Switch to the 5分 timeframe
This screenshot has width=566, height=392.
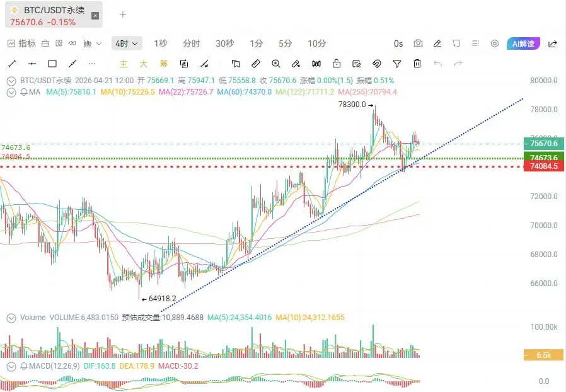(x=285, y=43)
